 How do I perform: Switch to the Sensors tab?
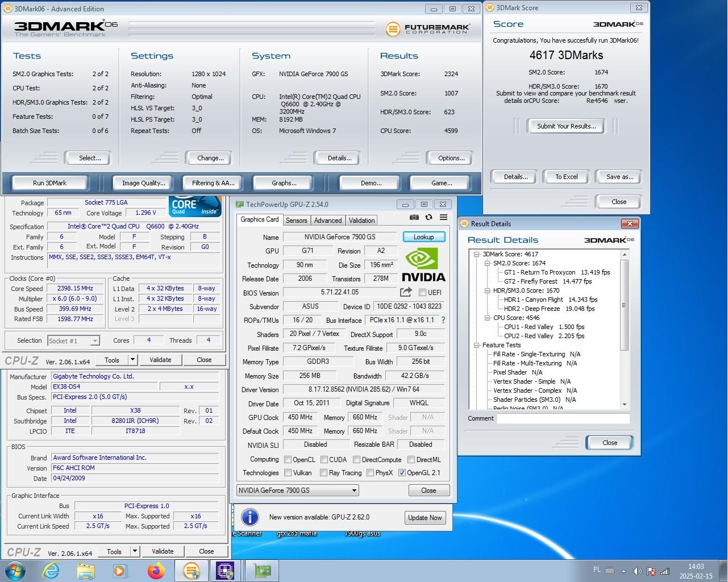coord(296,221)
